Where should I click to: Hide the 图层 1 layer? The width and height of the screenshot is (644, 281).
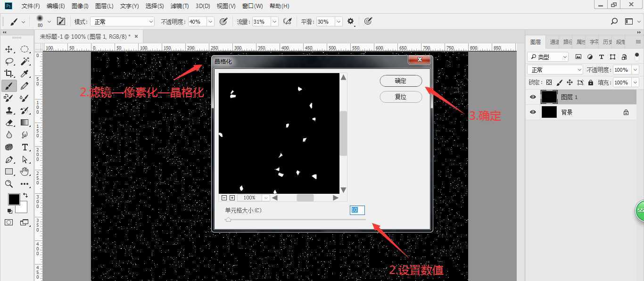(532, 97)
